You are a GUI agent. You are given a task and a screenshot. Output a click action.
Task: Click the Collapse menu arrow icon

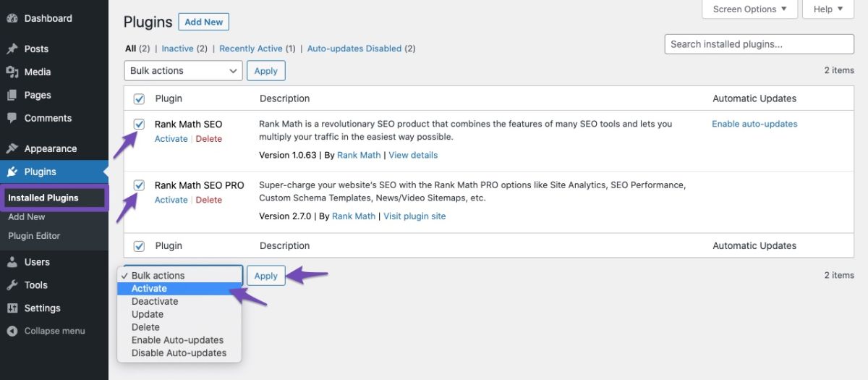coord(12,331)
